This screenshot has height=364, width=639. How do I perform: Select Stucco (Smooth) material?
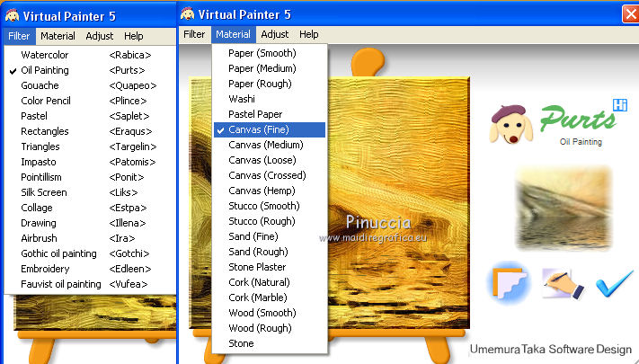point(270,206)
